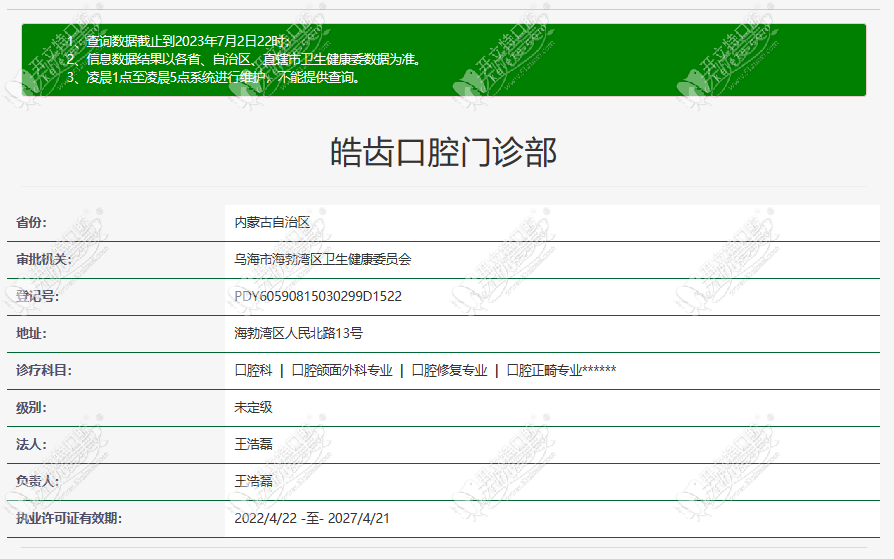Click the 负责人 label
Viewport: 894px width, 559px height.
pos(38,481)
